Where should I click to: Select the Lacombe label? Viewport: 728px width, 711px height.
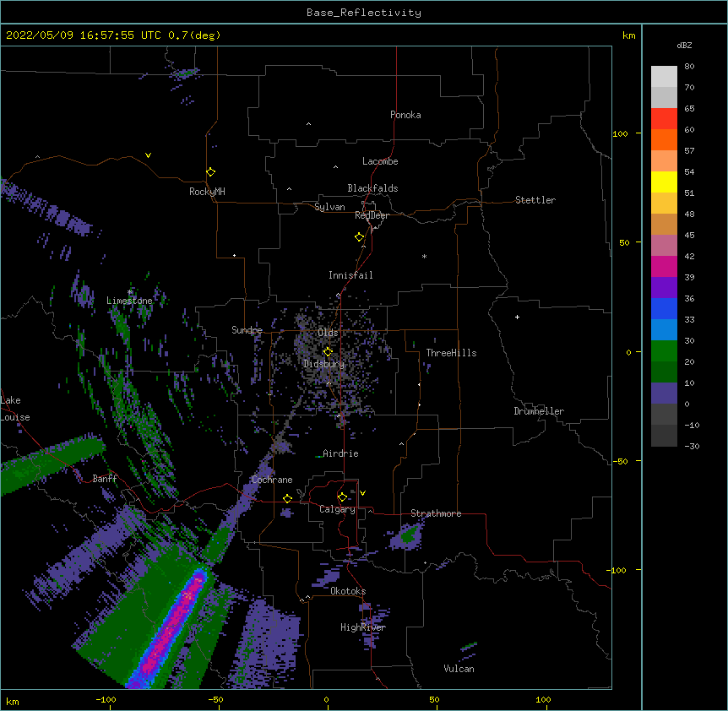point(380,161)
